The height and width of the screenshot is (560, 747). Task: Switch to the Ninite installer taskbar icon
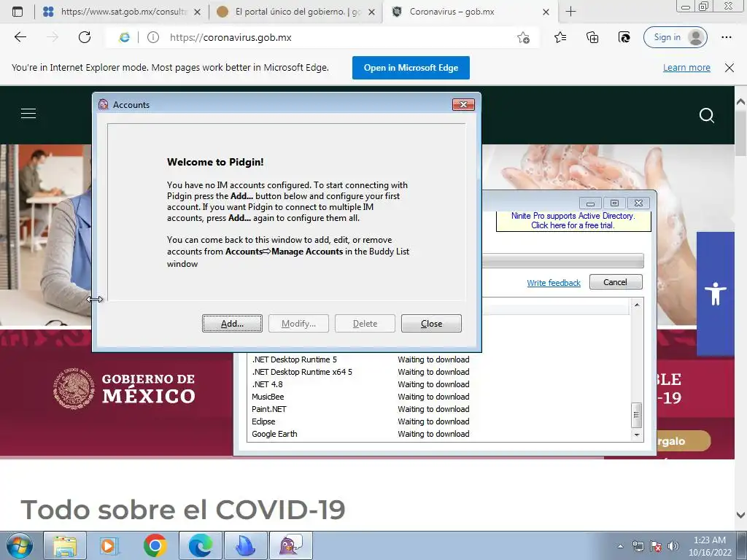(246, 545)
